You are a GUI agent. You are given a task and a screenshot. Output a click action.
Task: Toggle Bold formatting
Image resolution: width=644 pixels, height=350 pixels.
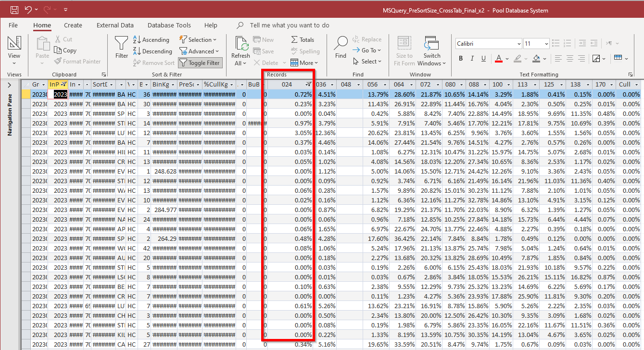(x=461, y=59)
